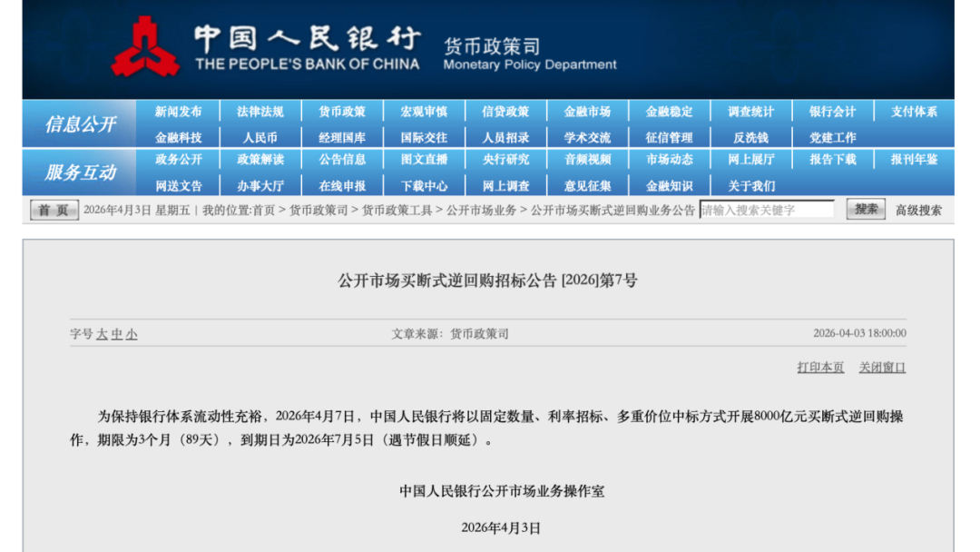Viewport: 980px width, 552px height.
Task: Click 公开市场买断式逆回购业务公告 breadcrumb link
Action: (612, 210)
